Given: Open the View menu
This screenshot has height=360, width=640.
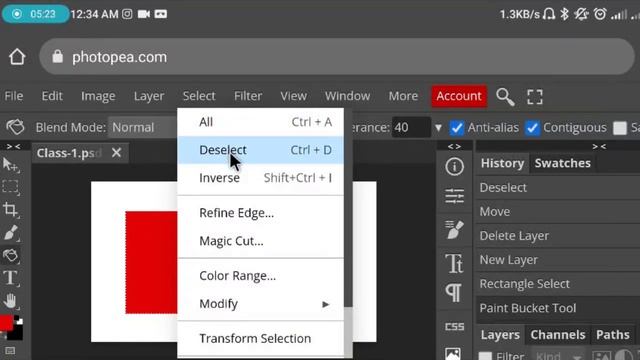Looking at the screenshot, I should 293,96.
